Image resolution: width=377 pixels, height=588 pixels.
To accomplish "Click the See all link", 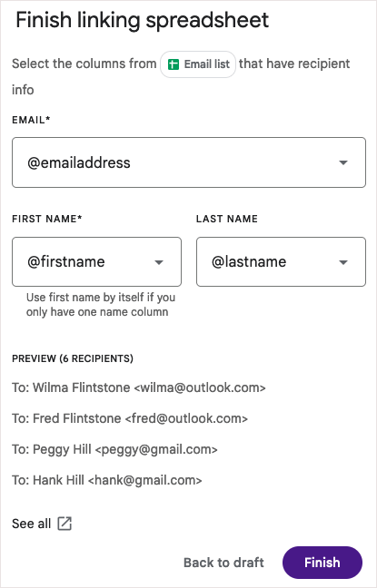I will tap(31, 524).
